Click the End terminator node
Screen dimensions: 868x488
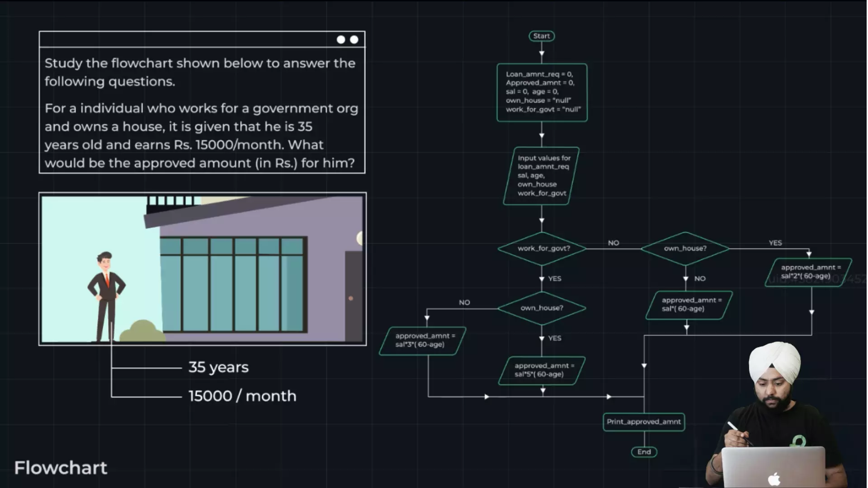[x=644, y=452]
